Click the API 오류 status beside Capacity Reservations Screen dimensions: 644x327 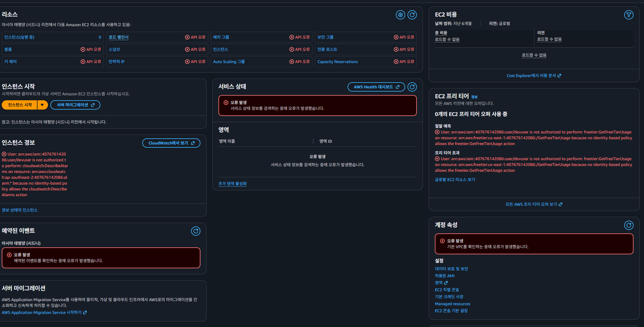pyautogui.click(x=404, y=62)
